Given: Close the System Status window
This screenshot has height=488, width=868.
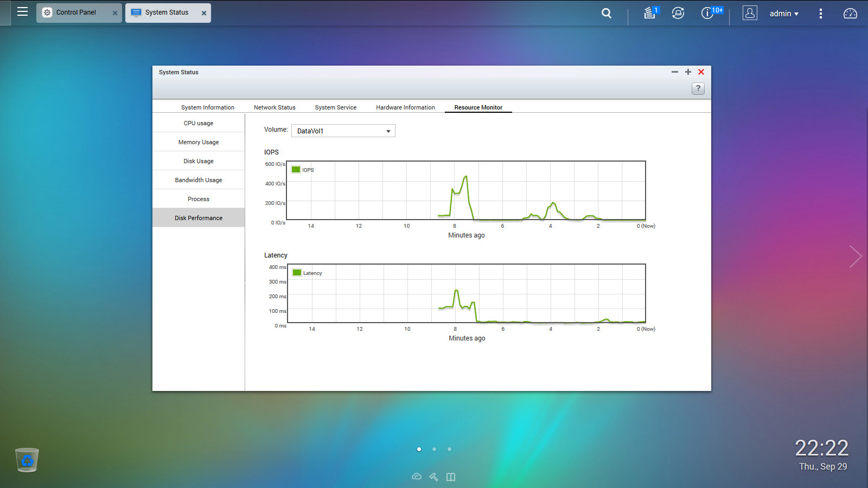Looking at the screenshot, I should click(x=701, y=72).
